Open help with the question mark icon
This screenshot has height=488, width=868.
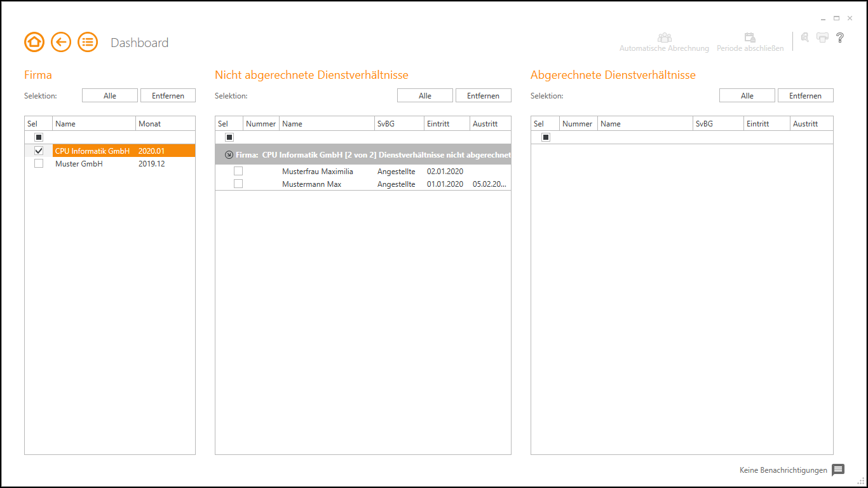pyautogui.click(x=840, y=37)
